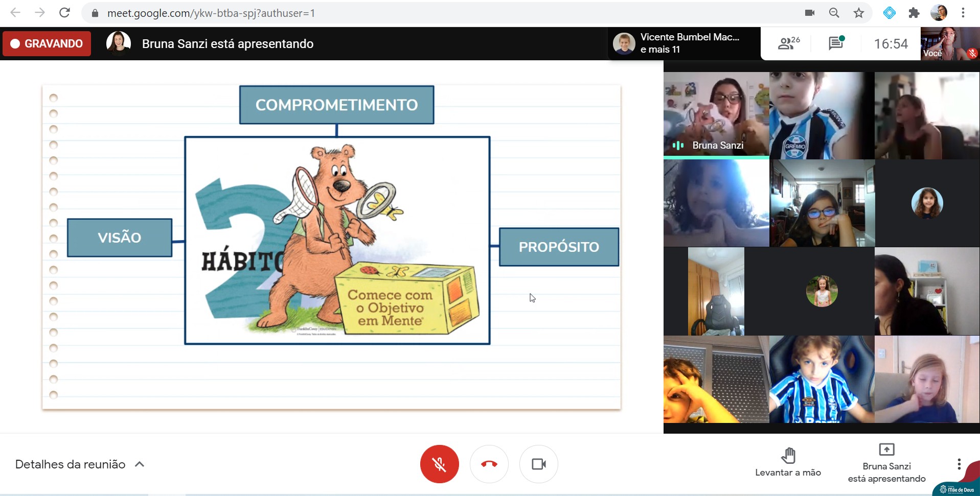The width and height of the screenshot is (980, 496).
Task: Open the Meet more options menu
Action: click(x=959, y=464)
